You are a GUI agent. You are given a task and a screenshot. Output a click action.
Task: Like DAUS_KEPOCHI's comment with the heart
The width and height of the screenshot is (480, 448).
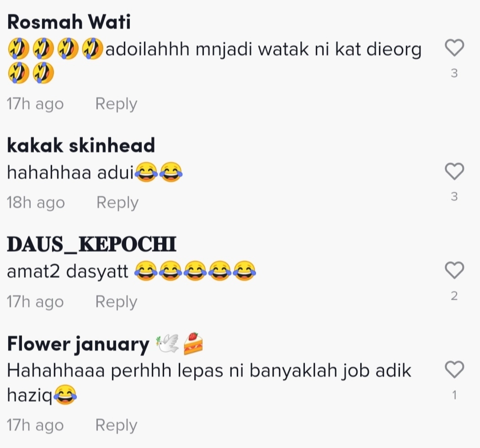454,270
